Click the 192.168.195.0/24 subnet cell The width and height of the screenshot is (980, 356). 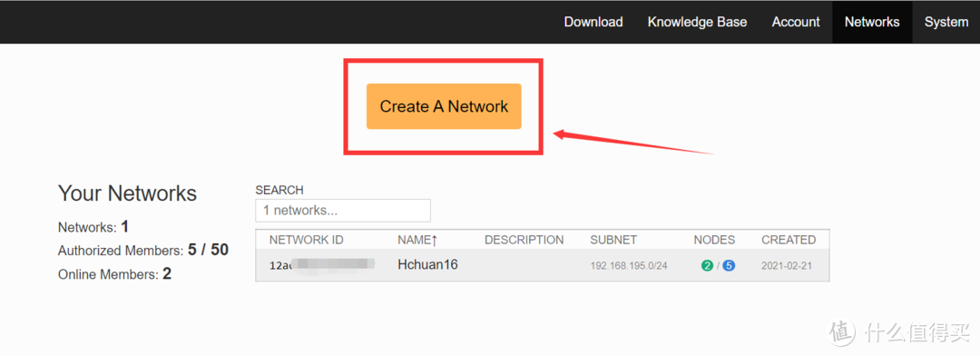click(629, 266)
